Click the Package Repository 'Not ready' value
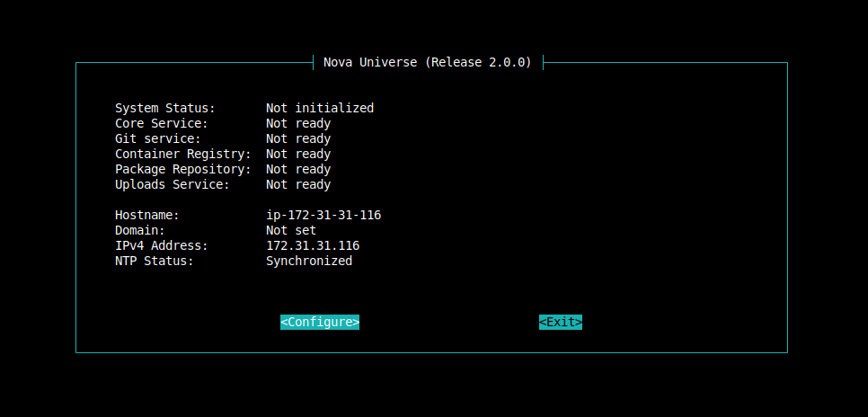This screenshot has width=868, height=417. pyautogui.click(x=298, y=170)
